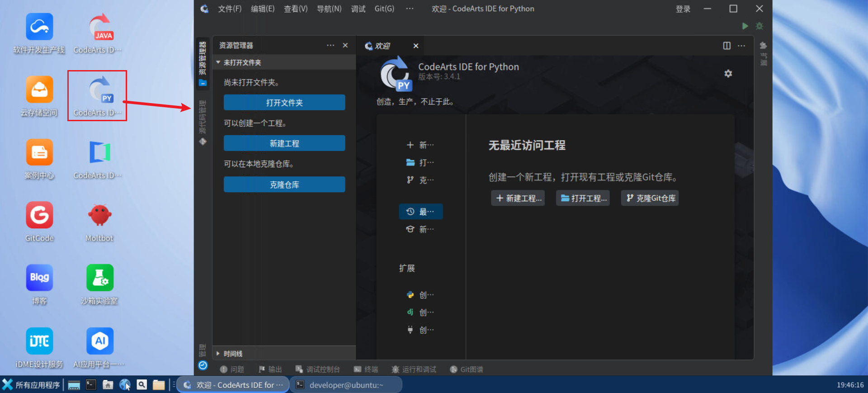
Task: Open the 查看(V) menu
Action: pyautogui.click(x=296, y=9)
